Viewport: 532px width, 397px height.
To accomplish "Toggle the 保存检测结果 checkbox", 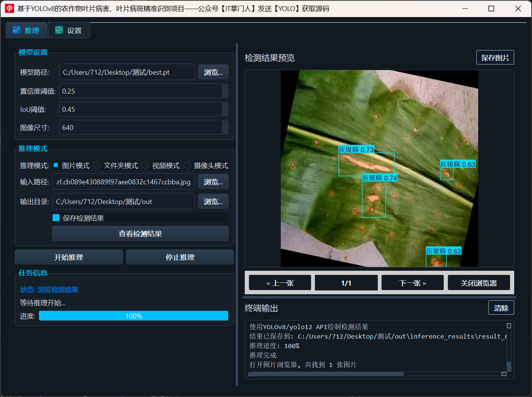I will click(x=56, y=218).
